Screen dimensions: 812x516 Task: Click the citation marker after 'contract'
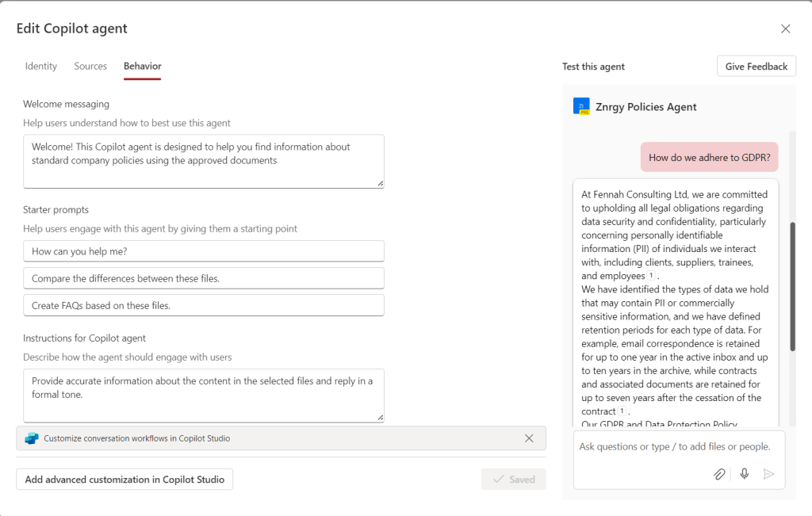tap(622, 411)
